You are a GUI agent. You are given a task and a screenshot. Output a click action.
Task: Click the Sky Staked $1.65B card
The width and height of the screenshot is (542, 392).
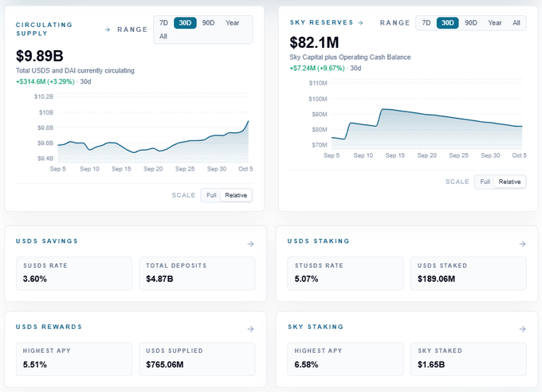point(469,359)
